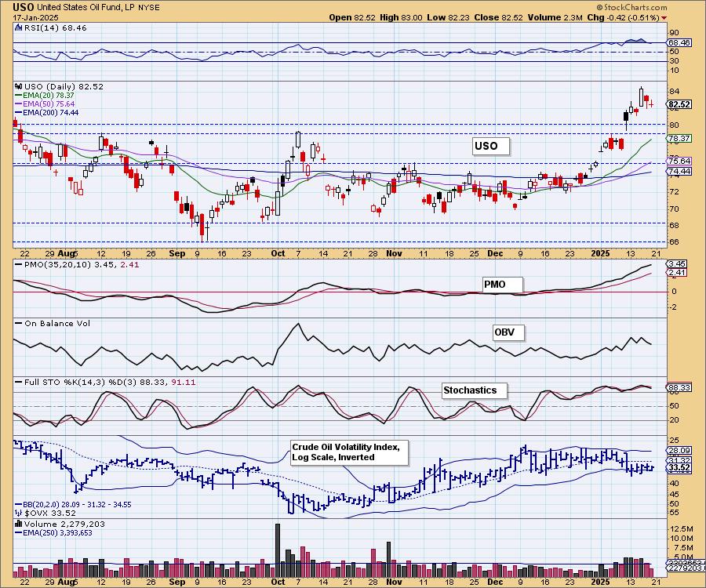706x588 pixels.
Task: Click the 82.52 last-price tag on price axis
Action: [679, 105]
